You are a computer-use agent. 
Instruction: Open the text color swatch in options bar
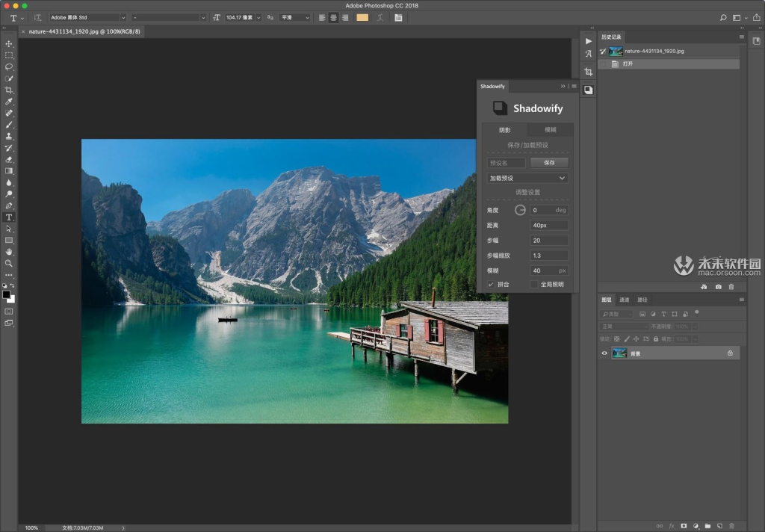[x=362, y=17]
